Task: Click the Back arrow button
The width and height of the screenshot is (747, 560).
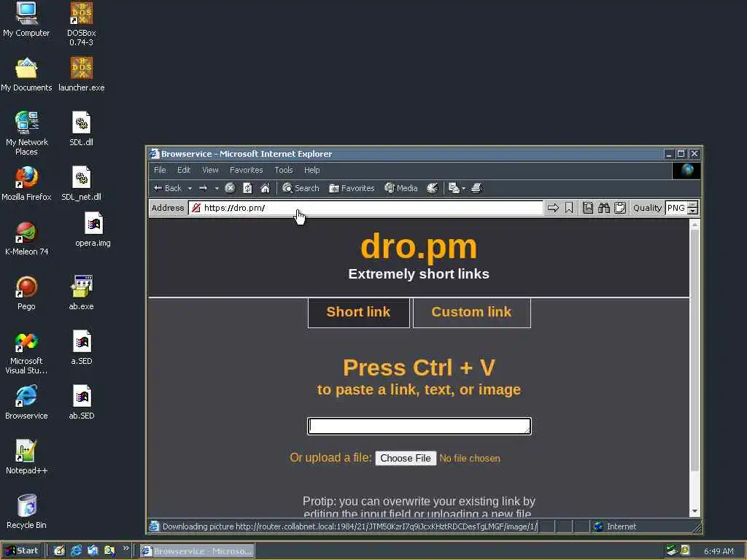Action: click(x=167, y=188)
